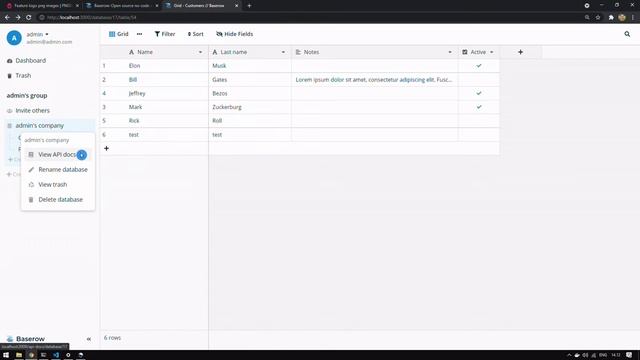640x360 pixels.
Task: Select the Lorem ipsum Notes cell
Action: [375, 80]
